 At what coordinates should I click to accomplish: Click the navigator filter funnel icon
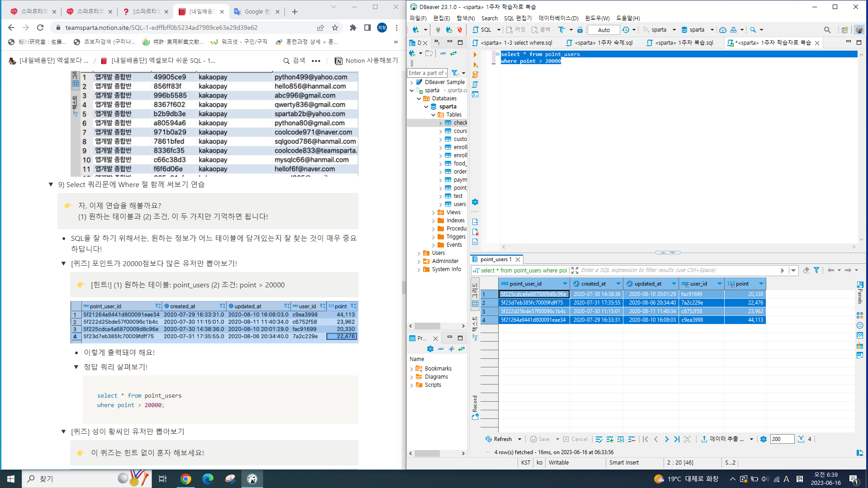[x=455, y=73]
